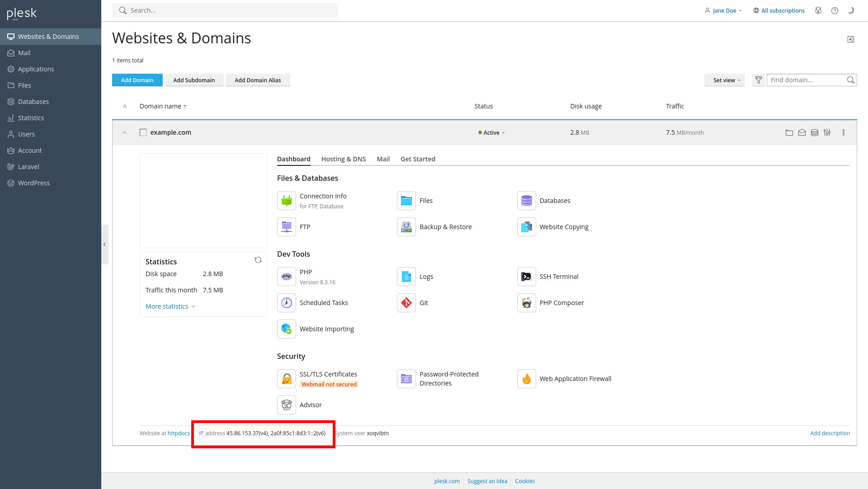
Task: Sort by Domain name column
Action: tap(163, 106)
